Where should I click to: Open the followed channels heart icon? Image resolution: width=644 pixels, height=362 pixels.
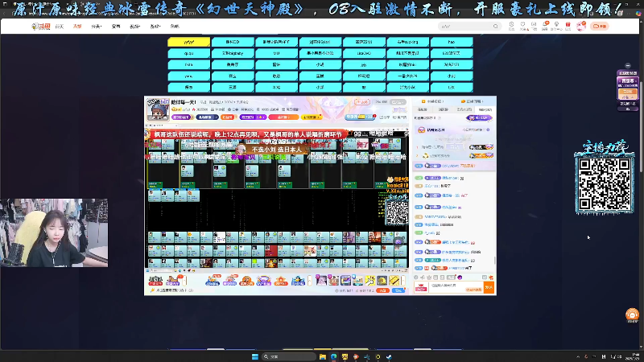(x=522, y=26)
